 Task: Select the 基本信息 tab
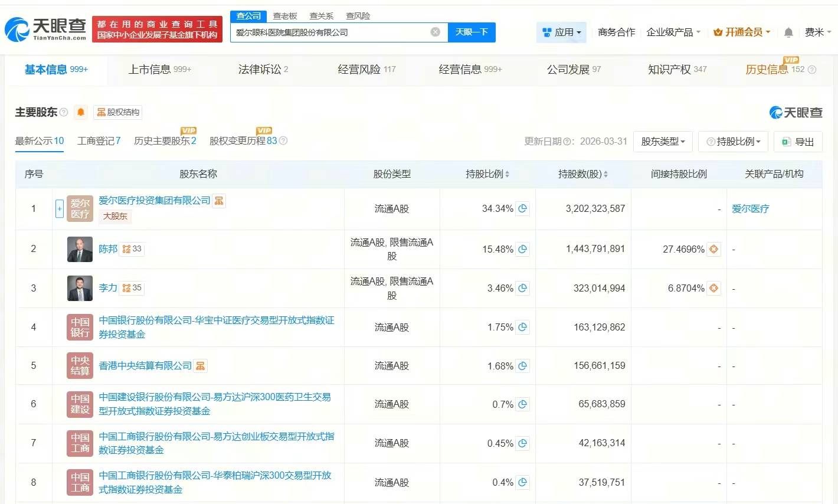click(x=56, y=70)
